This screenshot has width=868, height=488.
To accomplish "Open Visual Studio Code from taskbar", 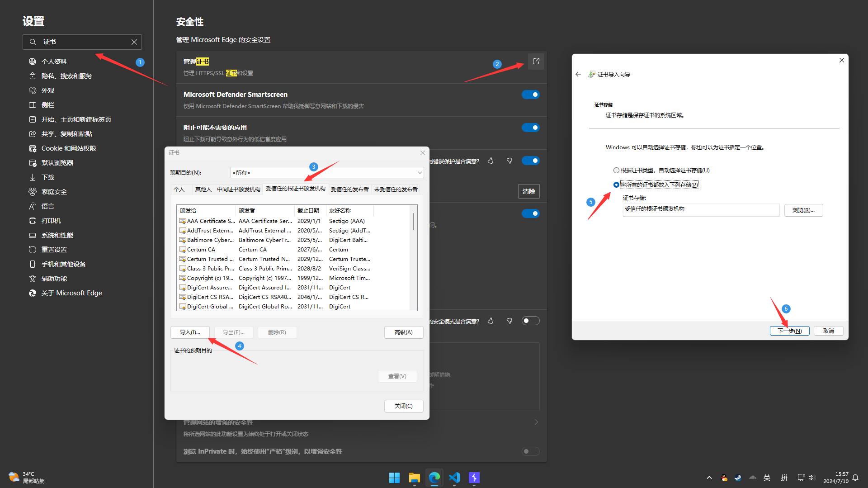I will [454, 478].
